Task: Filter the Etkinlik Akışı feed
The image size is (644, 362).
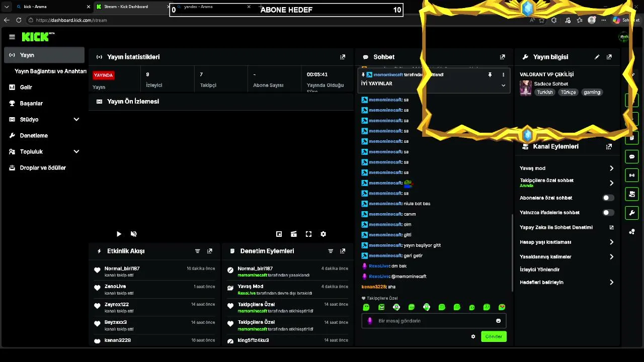Action: 197,251
